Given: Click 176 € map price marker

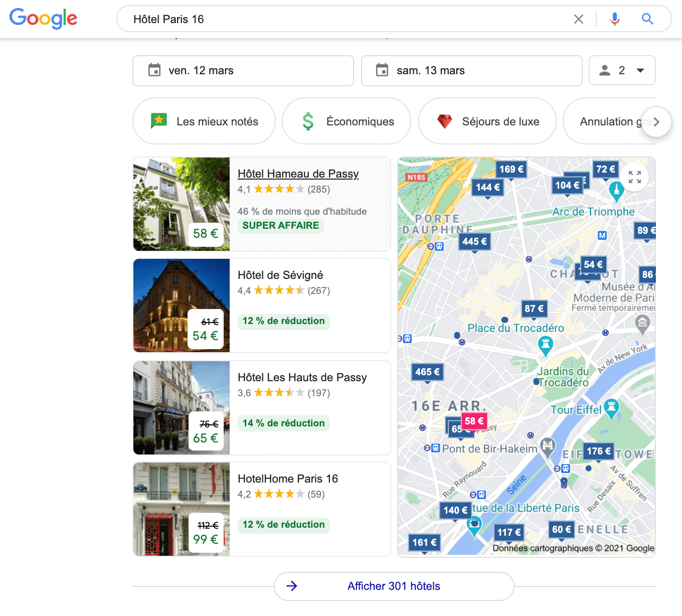Looking at the screenshot, I should tap(599, 451).
